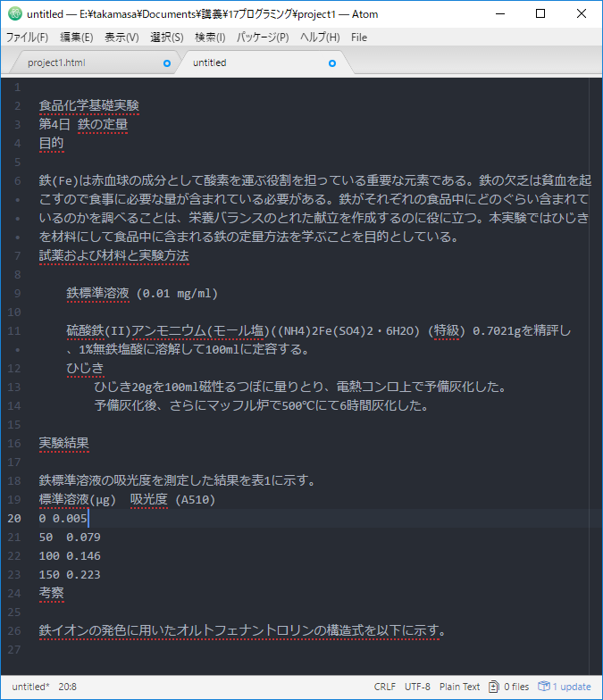Screen dimensions: 603x700
Task: Open the Plain Text grammar selector
Action: (x=459, y=687)
